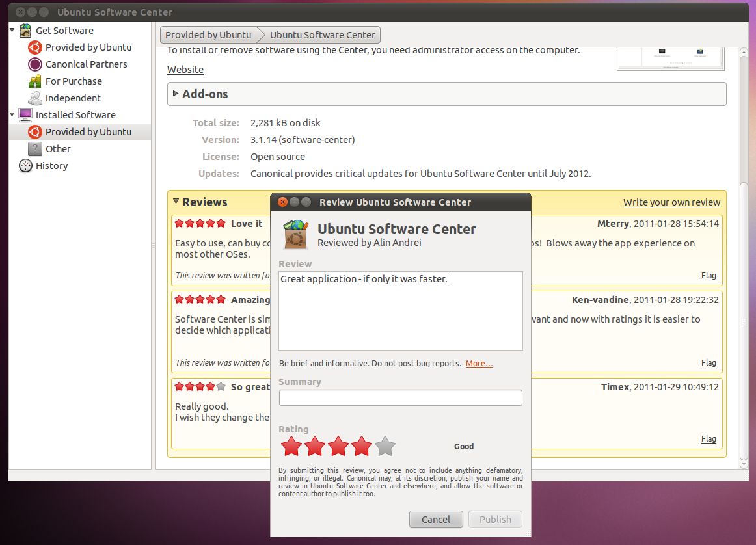Click the History clock icon
Viewport: 756px width, 545px height.
pos(25,165)
